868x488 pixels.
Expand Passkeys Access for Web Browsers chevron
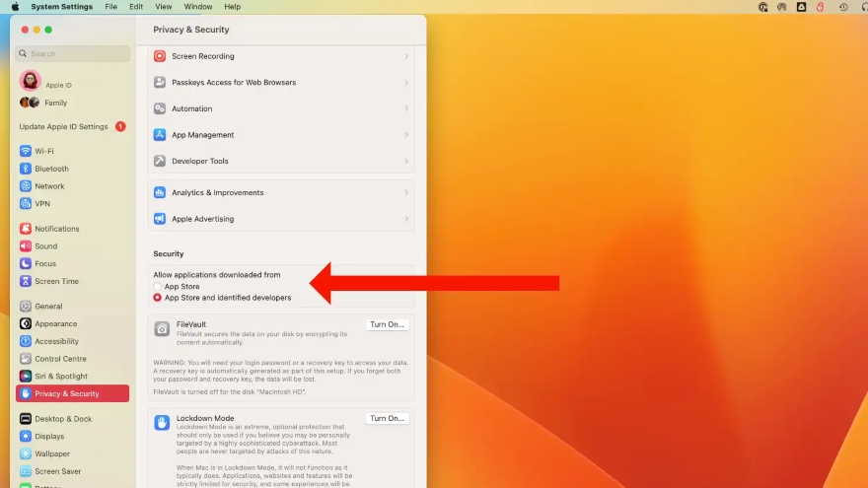405,83
